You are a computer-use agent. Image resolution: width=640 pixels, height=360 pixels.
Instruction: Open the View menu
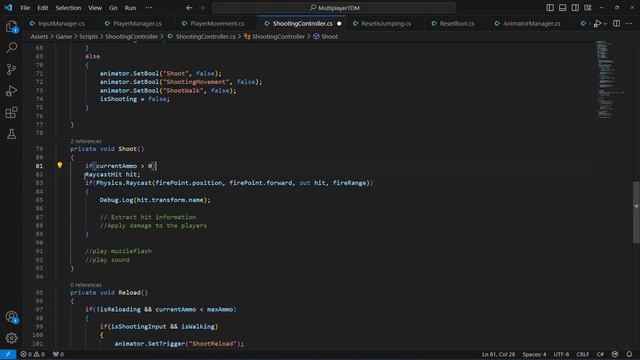[95, 8]
